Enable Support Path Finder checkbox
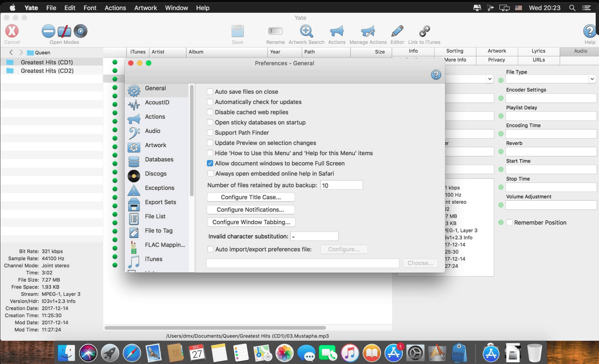The width and height of the screenshot is (599, 364). click(x=210, y=133)
